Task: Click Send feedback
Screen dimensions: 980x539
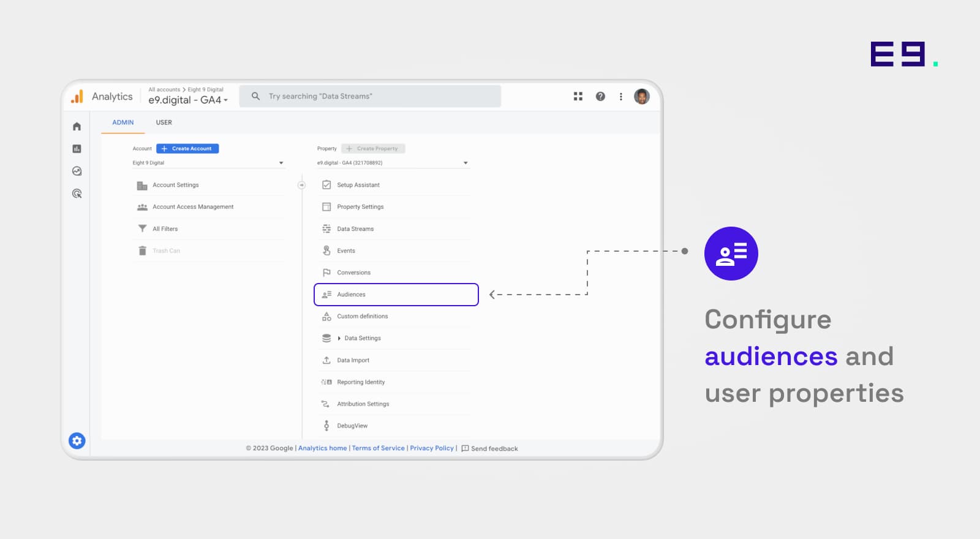Action: 489,448
